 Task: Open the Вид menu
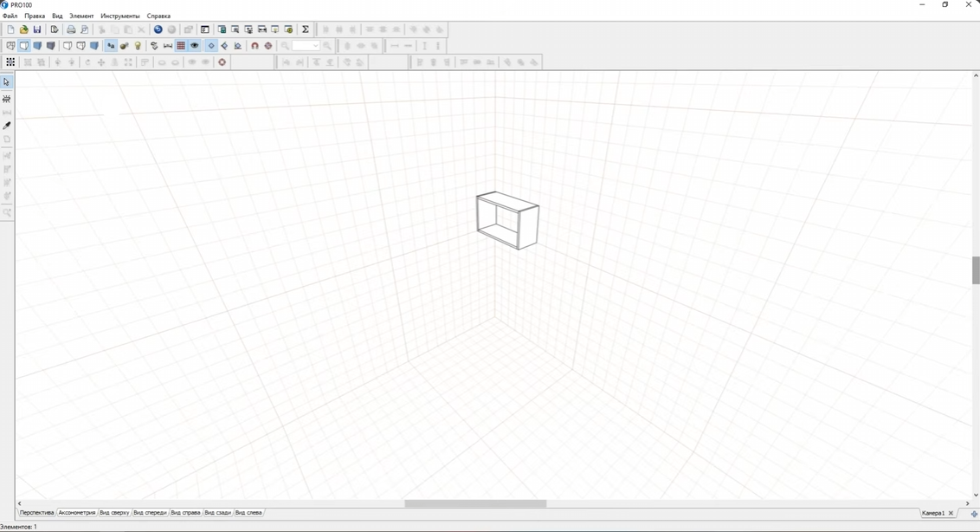pyautogui.click(x=57, y=16)
